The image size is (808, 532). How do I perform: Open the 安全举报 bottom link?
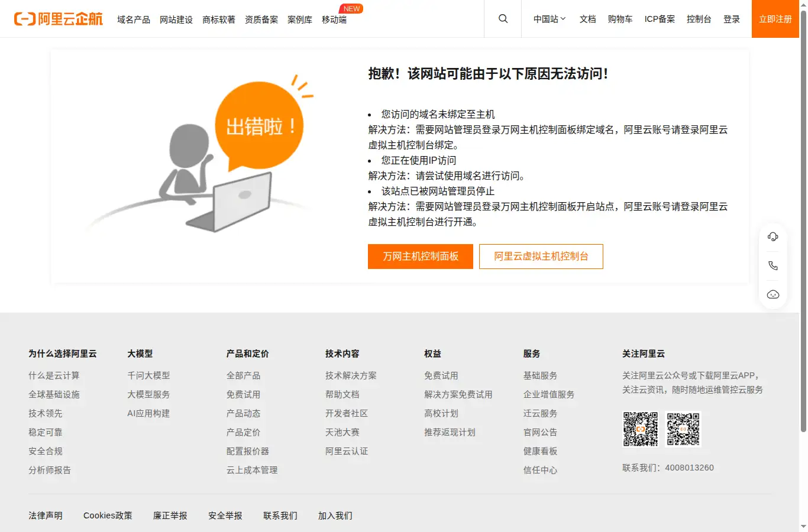[x=225, y=515]
